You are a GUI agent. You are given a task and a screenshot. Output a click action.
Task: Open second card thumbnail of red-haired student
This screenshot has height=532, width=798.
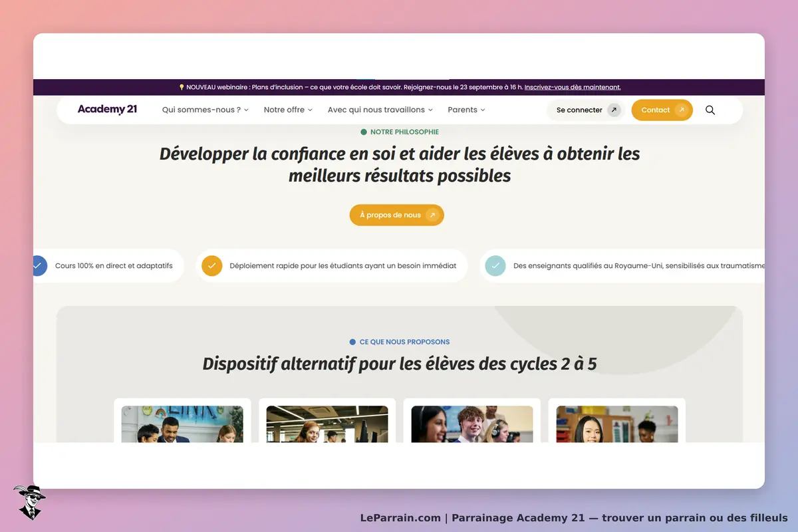[x=327, y=424]
